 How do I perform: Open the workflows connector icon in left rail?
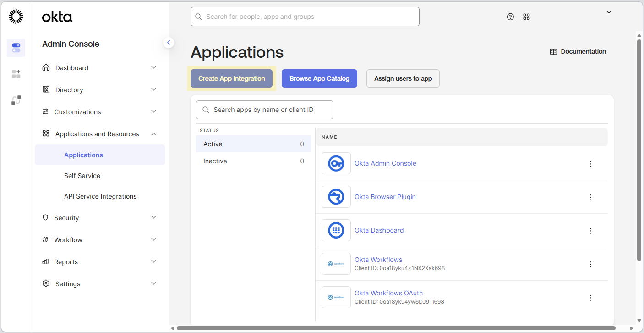coord(16,100)
